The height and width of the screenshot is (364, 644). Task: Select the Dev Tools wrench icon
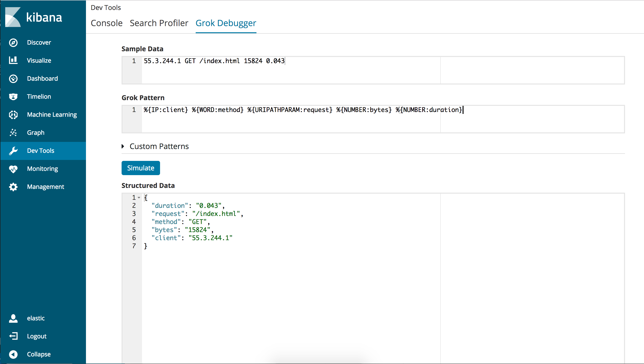pyautogui.click(x=13, y=150)
